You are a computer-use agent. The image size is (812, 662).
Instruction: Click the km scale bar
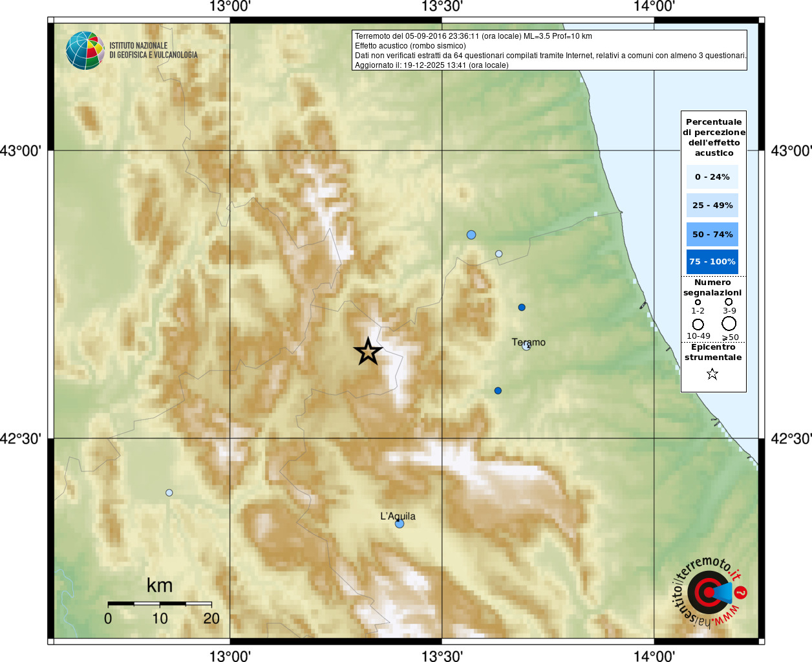[160, 604]
